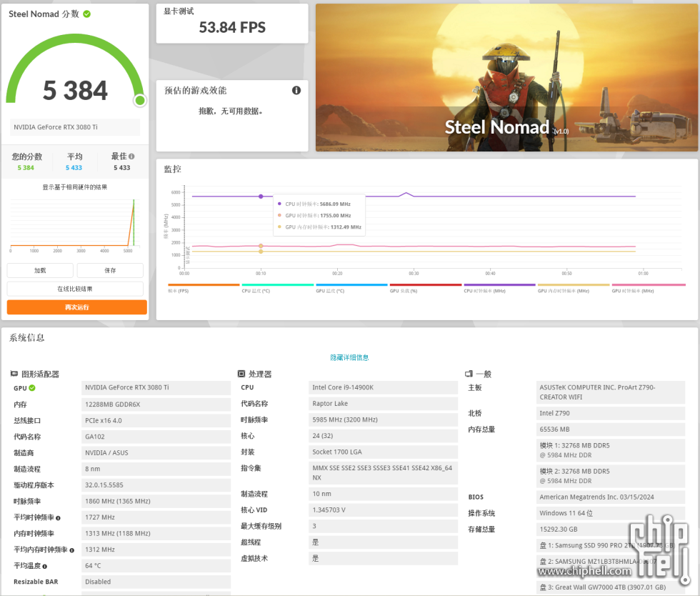The height and width of the screenshot is (596, 700).
Task: Click the total memory value 65536 MB
Action: coord(610,429)
